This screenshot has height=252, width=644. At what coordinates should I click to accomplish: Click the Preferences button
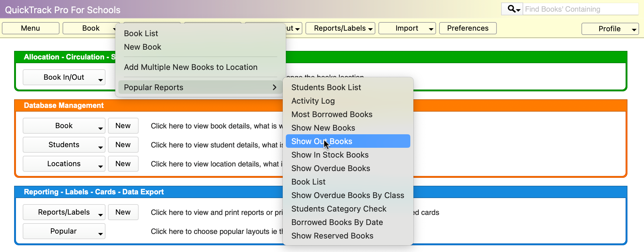(x=468, y=28)
